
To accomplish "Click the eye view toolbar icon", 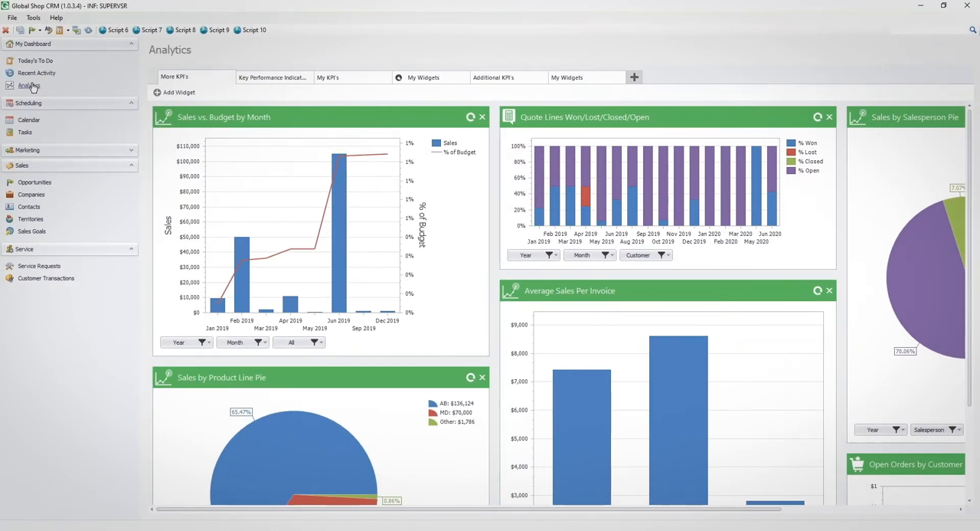I will 88,30.
